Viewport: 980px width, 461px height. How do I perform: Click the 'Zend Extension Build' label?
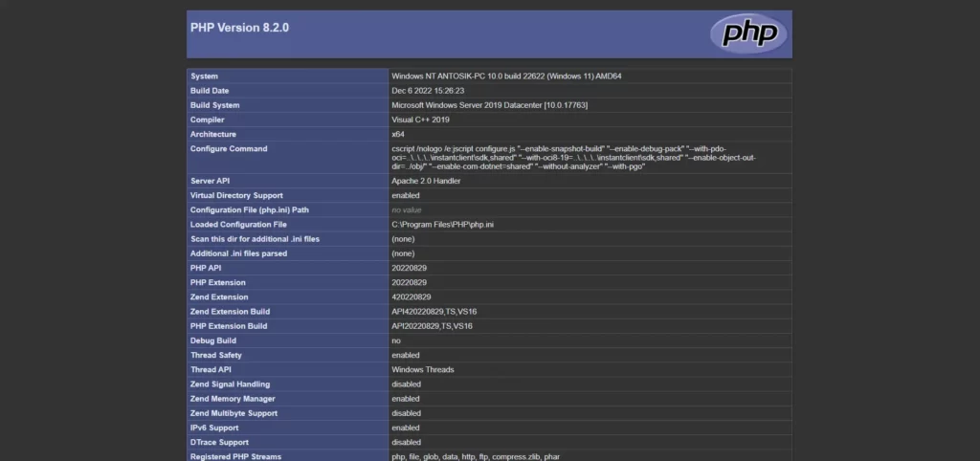[x=230, y=311]
